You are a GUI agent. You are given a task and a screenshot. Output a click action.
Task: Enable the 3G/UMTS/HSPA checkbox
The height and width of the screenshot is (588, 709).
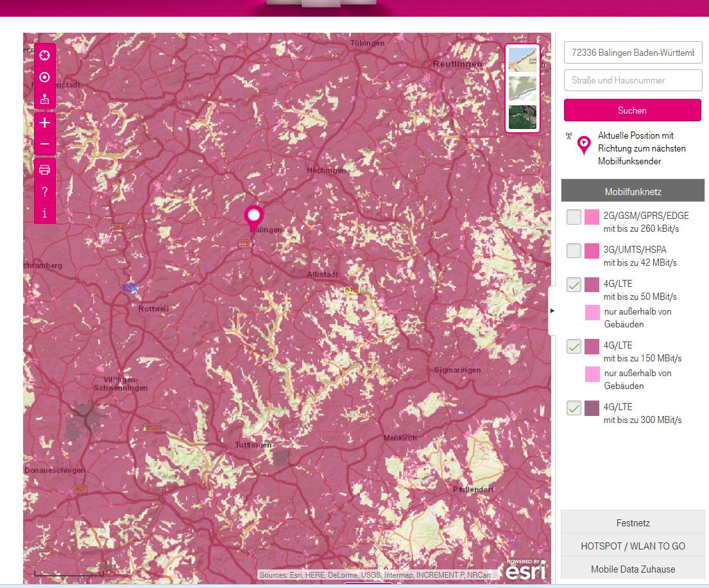pyautogui.click(x=574, y=251)
